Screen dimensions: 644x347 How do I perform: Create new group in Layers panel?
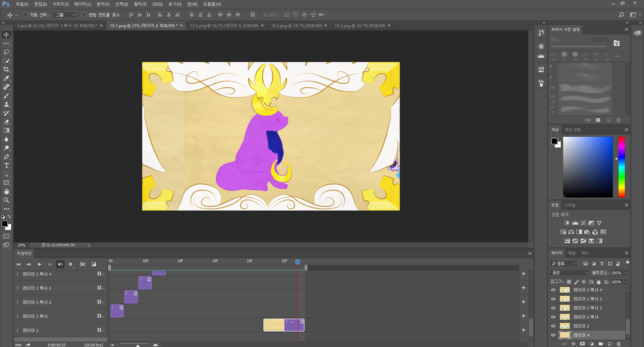601,344
